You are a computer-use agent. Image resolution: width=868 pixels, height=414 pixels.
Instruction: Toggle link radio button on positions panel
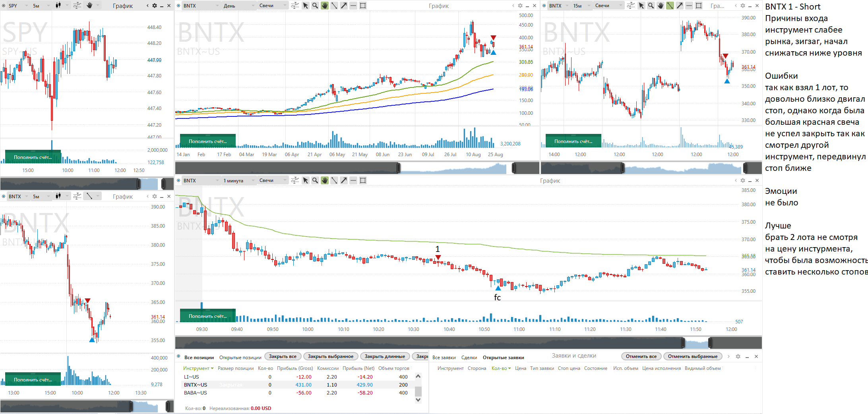click(x=178, y=356)
